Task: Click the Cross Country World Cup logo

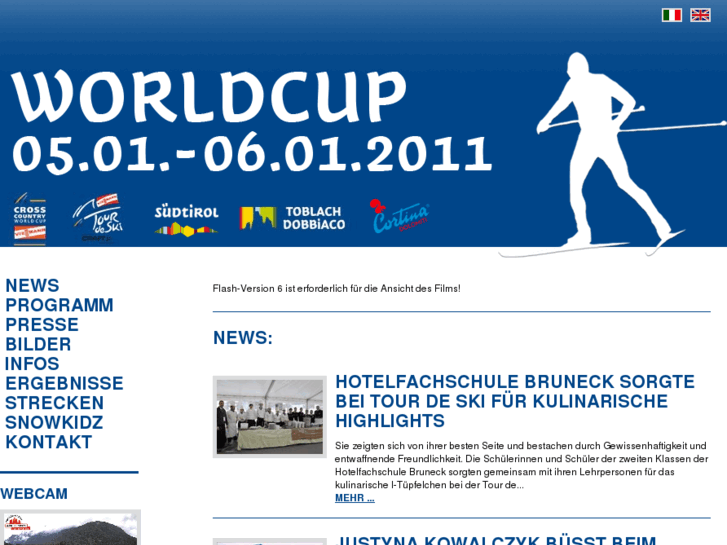Action: pos(30,218)
